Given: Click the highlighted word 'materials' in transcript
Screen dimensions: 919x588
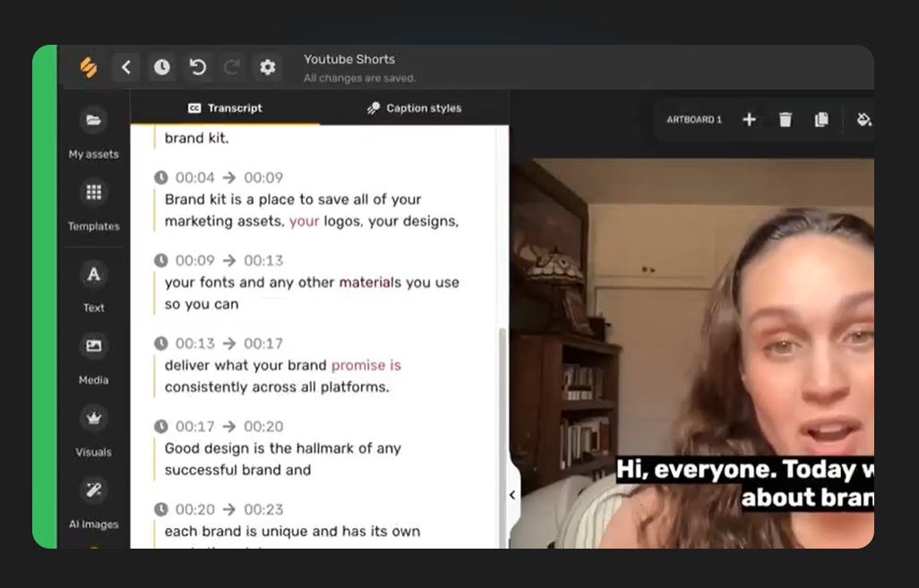Looking at the screenshot, I should pyautogui.click(x=371, y=282).
